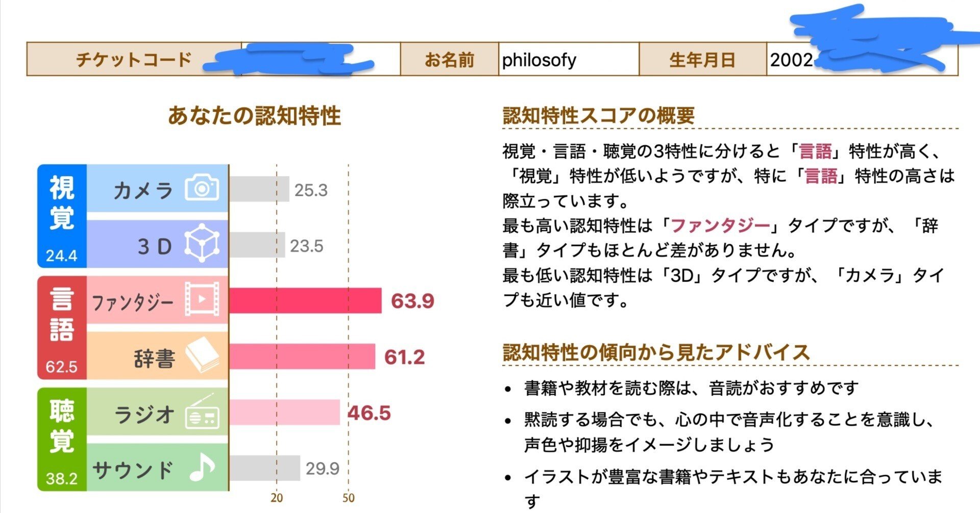The height and width of the screenshot is (513, 980).
Task: Click the highlighted ファンタジー text in summary
Action: click(x=720, y=225)
